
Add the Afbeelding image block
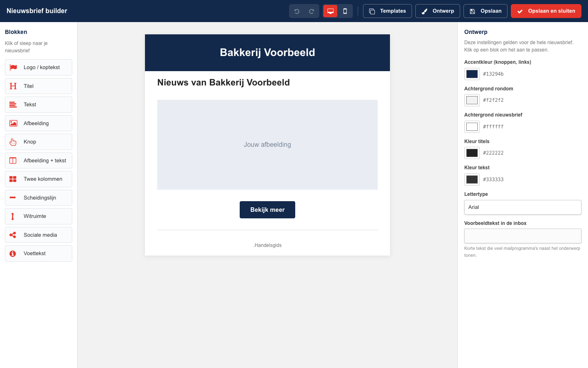(38, 123)
